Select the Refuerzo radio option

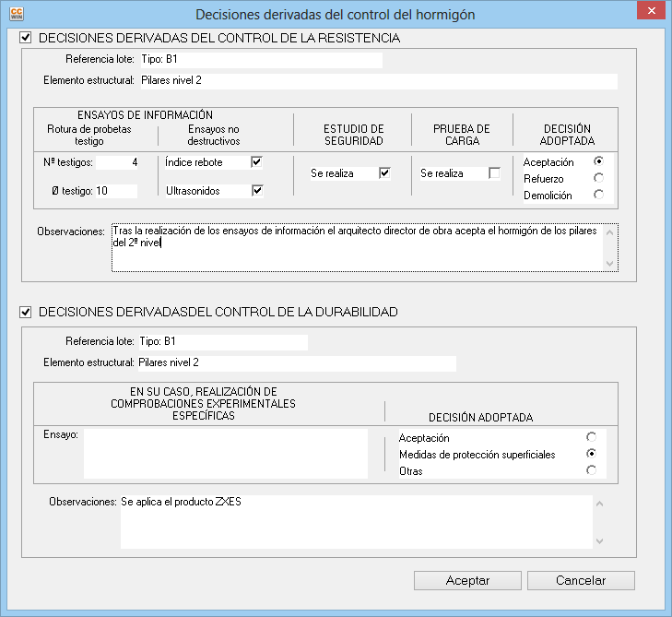(598, 178)
